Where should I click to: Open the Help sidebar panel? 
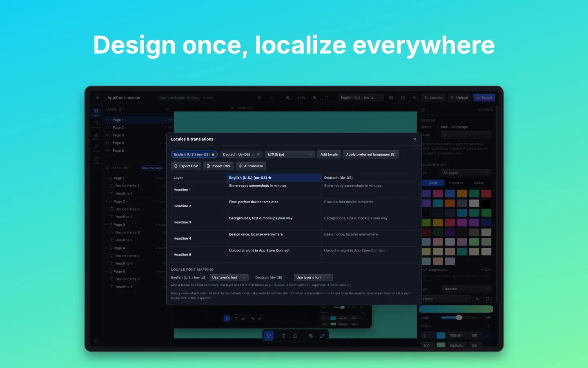click(x=96, y=160)
